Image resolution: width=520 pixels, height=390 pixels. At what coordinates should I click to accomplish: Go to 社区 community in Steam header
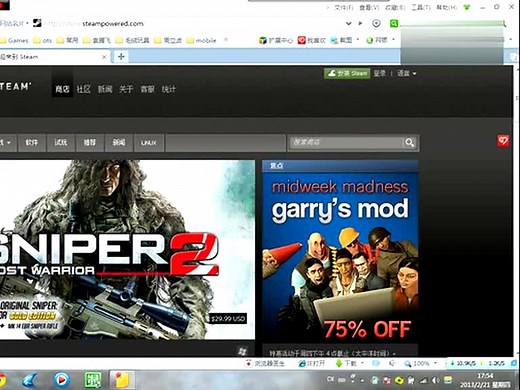83,89
